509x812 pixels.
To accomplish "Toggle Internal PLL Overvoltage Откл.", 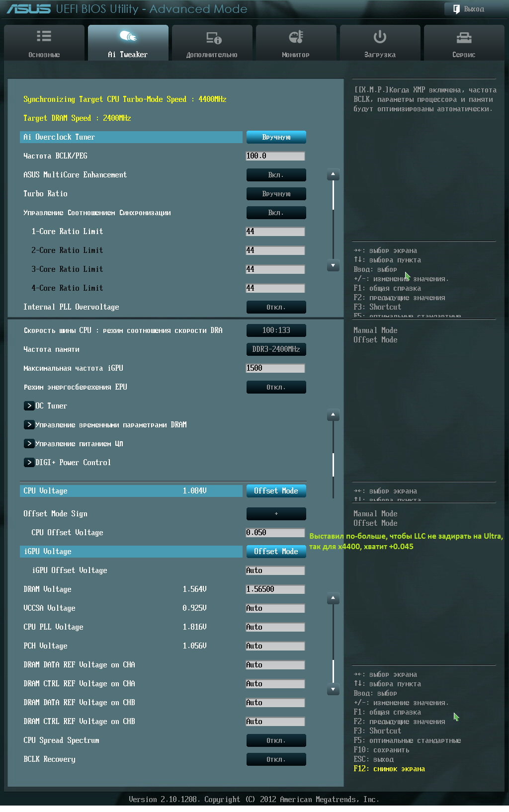I will click(276, 307).
